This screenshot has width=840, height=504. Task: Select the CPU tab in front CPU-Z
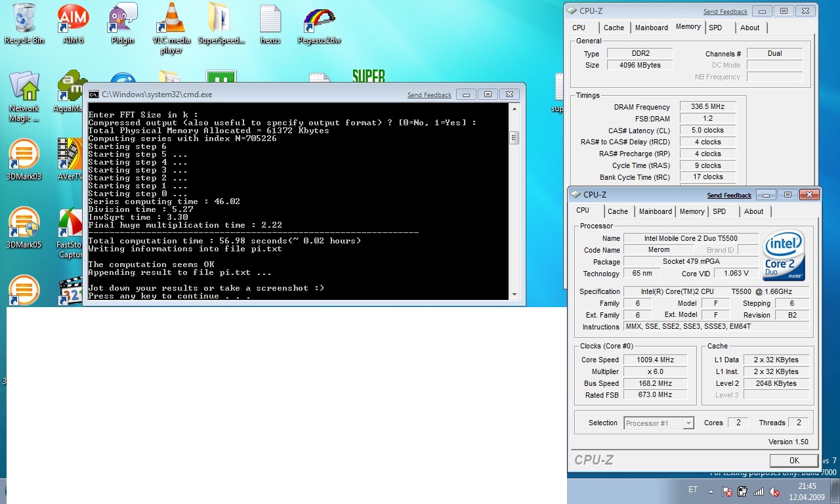click(x=583, y=211)
